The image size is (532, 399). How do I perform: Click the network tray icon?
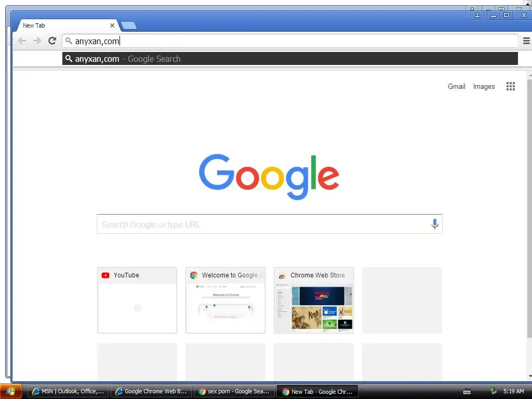(494, 391)
